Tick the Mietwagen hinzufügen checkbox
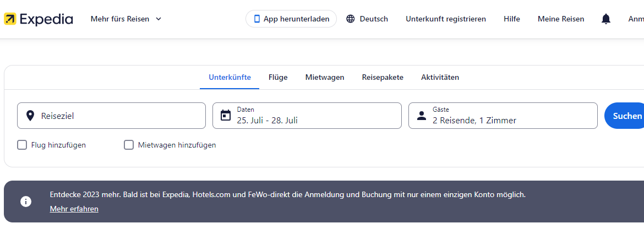 pos(129,145)
